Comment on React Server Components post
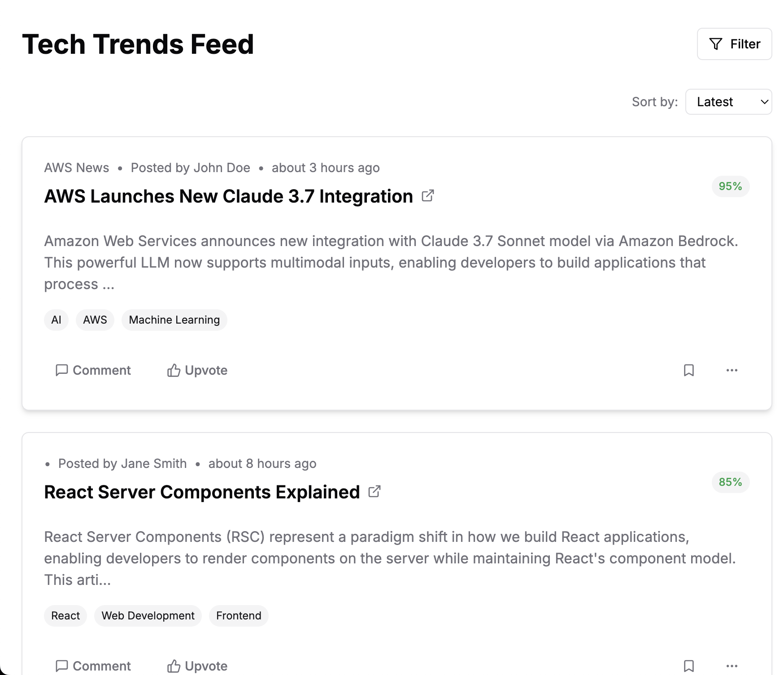784x675 pixels. (93, 666)
